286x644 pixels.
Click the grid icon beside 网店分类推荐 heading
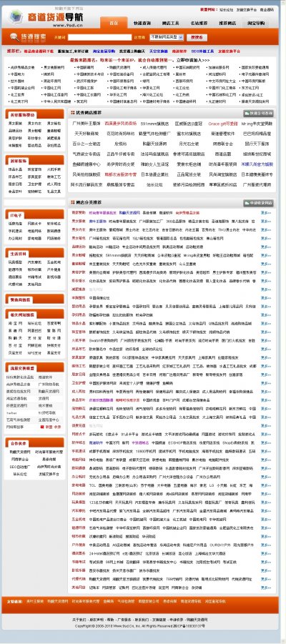72,202
